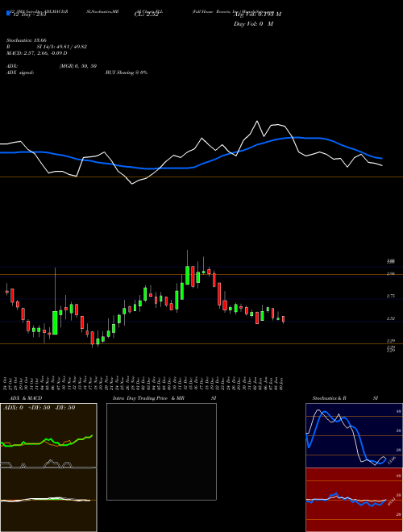Screen dimensions: 403x532
Task: Click the 'BUY Slowing @ 0%' signal text
Action: (x=127, y=73)
